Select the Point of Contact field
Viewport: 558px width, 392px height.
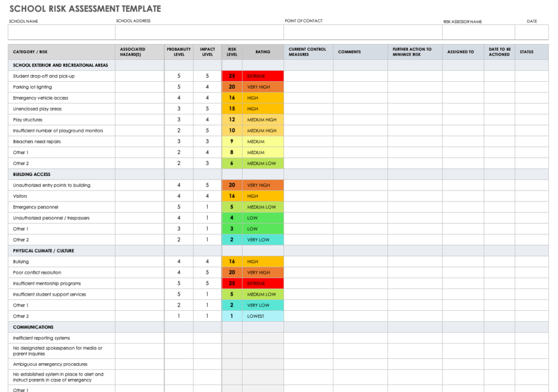(x=362, y=33)
